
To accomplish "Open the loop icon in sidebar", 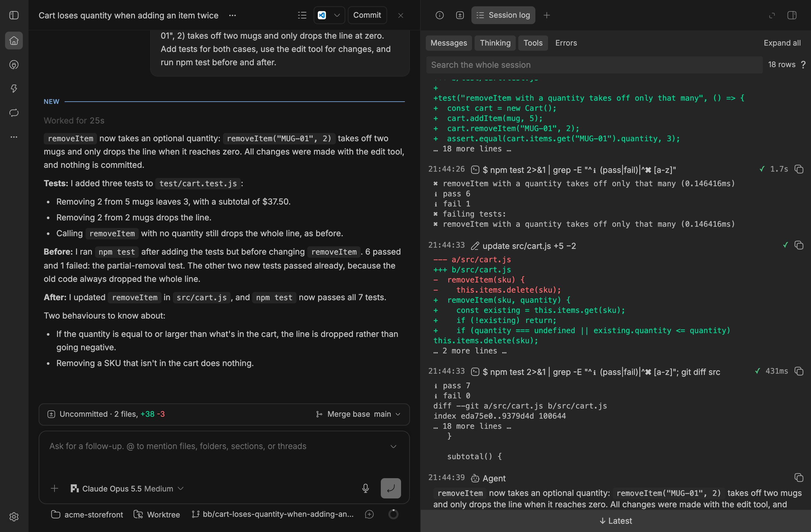I will [x=14, y=113].
